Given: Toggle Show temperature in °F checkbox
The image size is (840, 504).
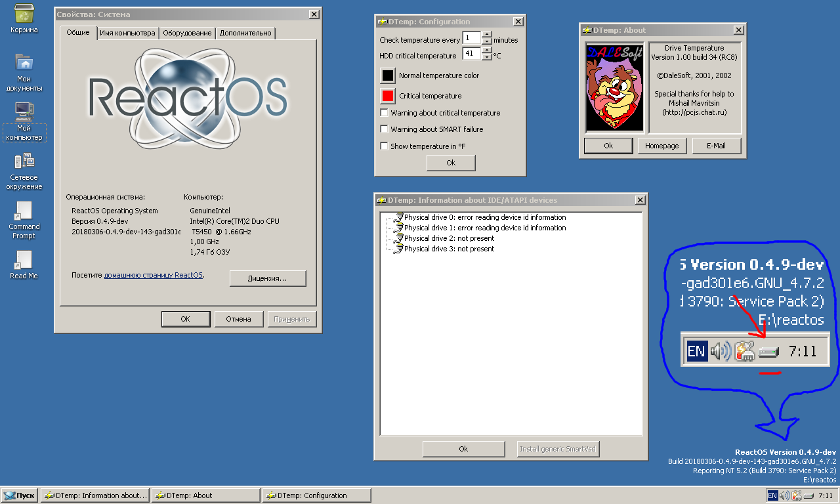Looking at the screenshot, I should click(x=385, y=146).
